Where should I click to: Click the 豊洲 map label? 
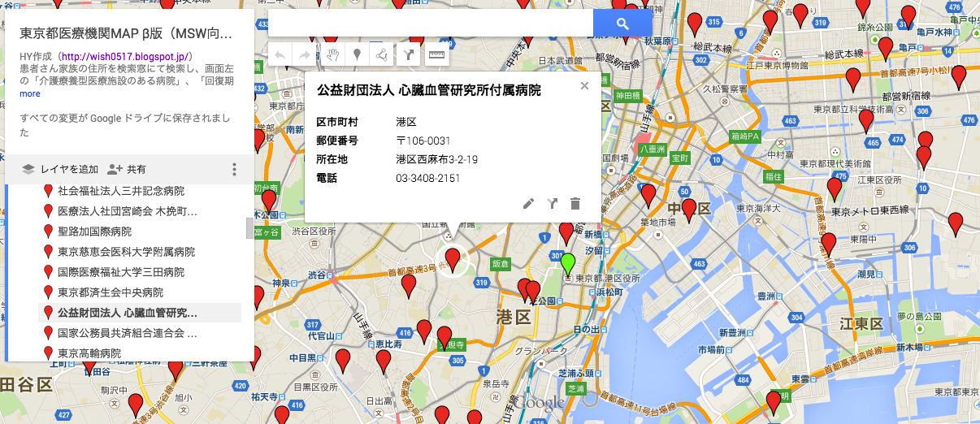coord(768,296)
